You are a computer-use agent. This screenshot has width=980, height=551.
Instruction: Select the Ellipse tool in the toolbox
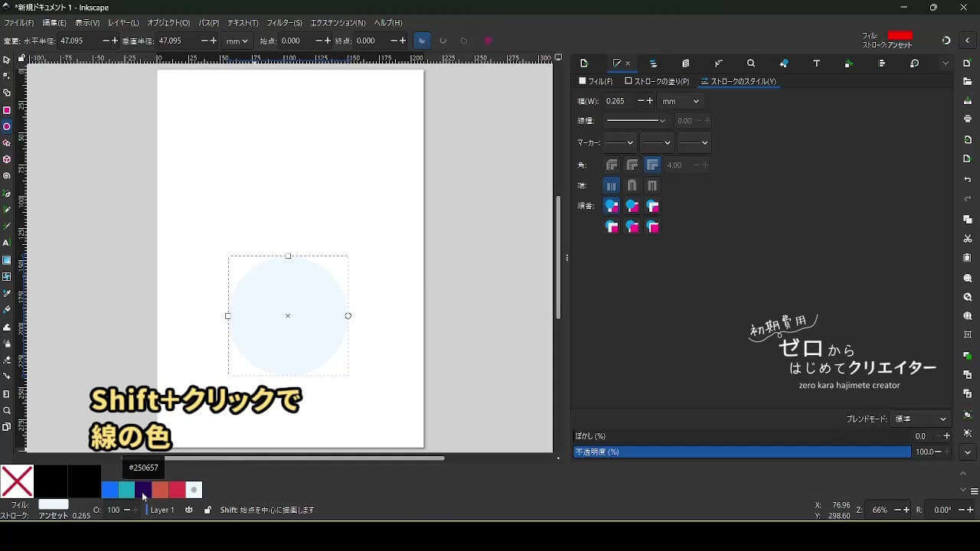pos(7,127)
